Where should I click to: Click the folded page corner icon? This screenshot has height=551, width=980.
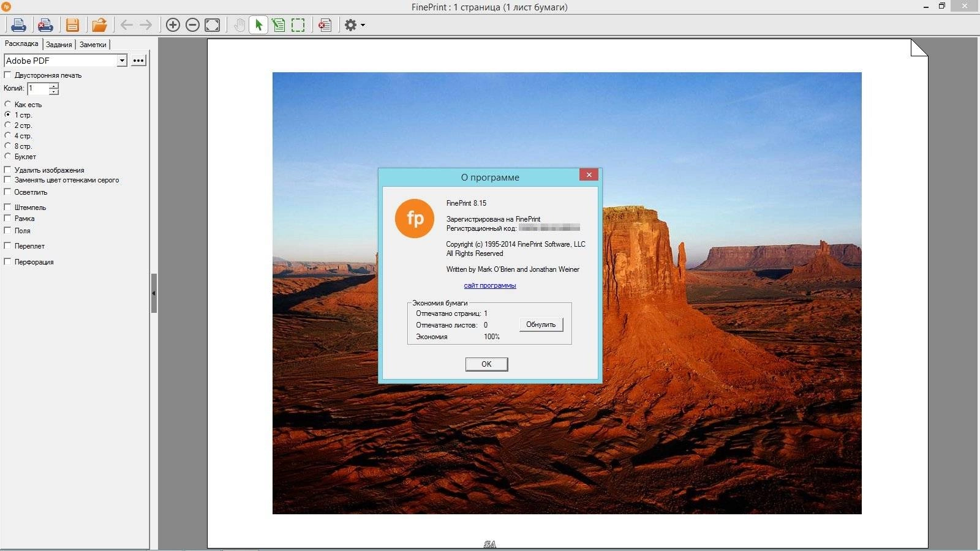point(919,48)
